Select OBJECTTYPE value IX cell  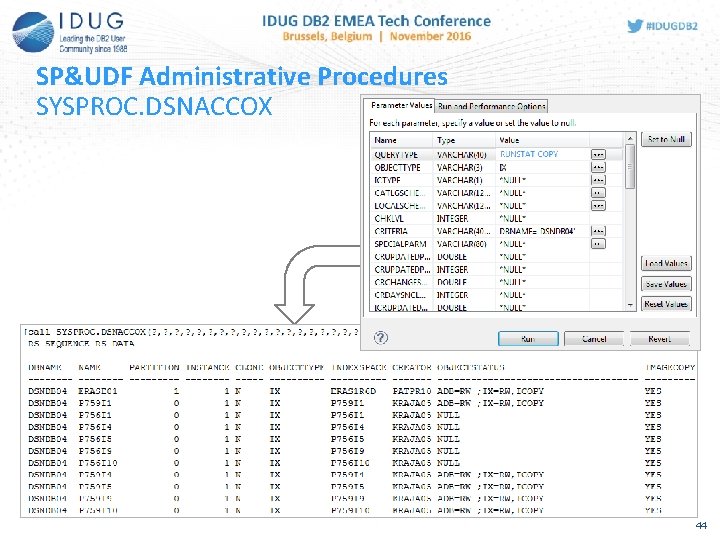pyautogui.click(x=542, y=168)
